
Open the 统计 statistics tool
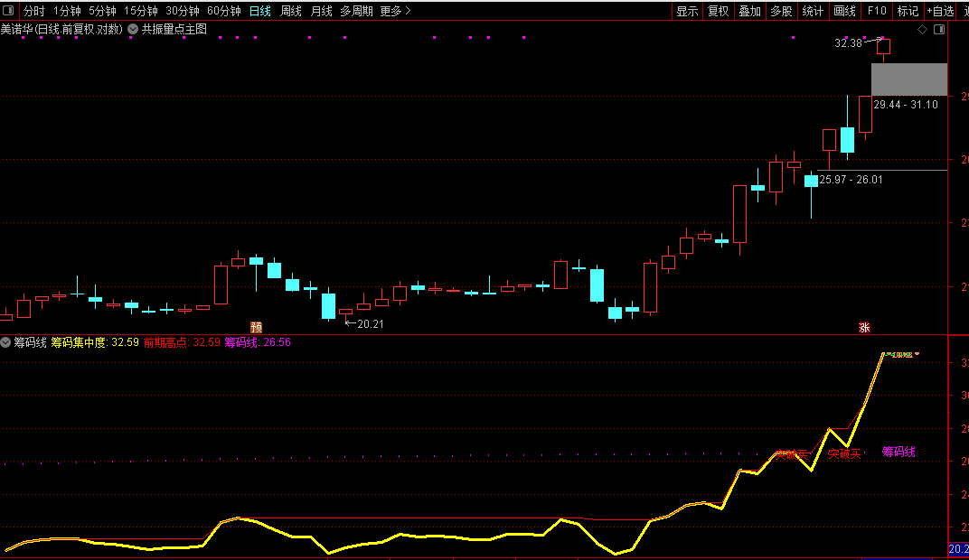(813, 11)
